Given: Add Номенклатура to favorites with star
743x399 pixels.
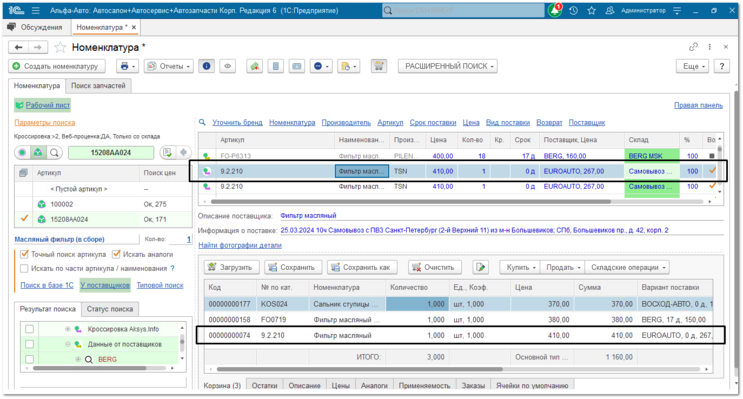Looking at the screenshot, I should click(x=60, y=47).
